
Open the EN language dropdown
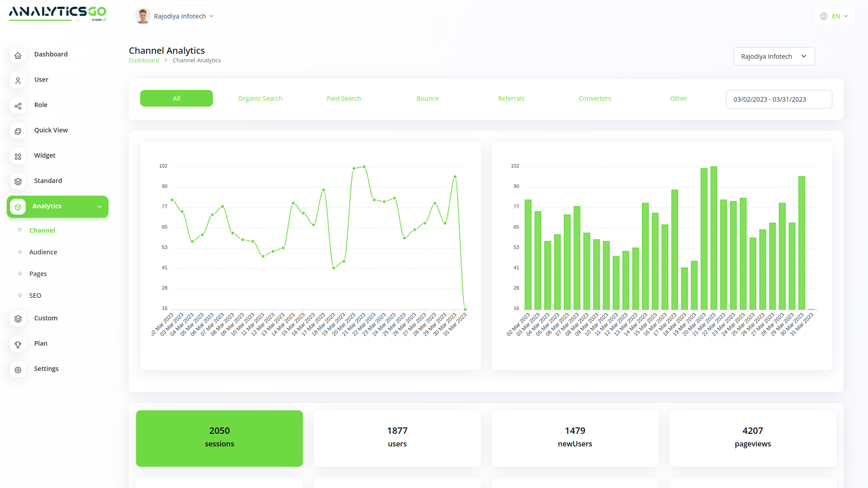834,16
